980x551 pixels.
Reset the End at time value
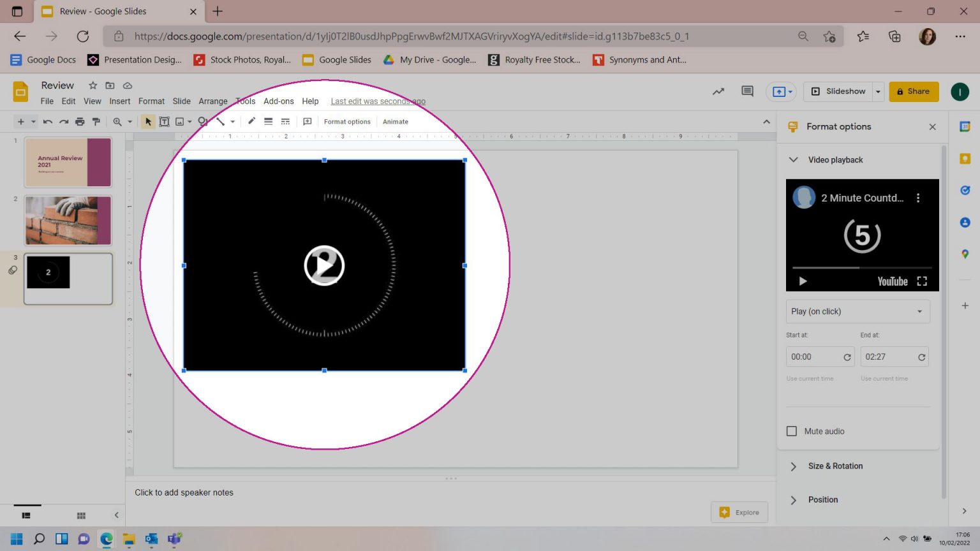(921, 356)
